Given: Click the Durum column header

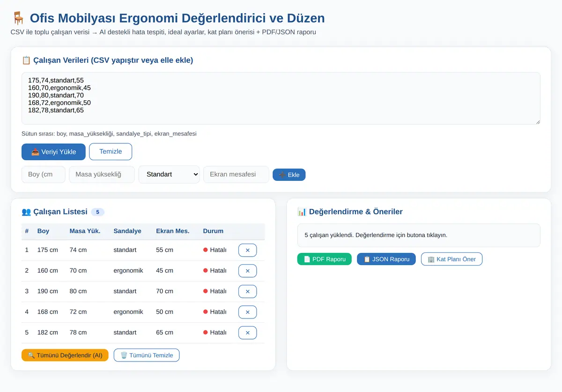Looking at the screenshot, I should 213,231.
